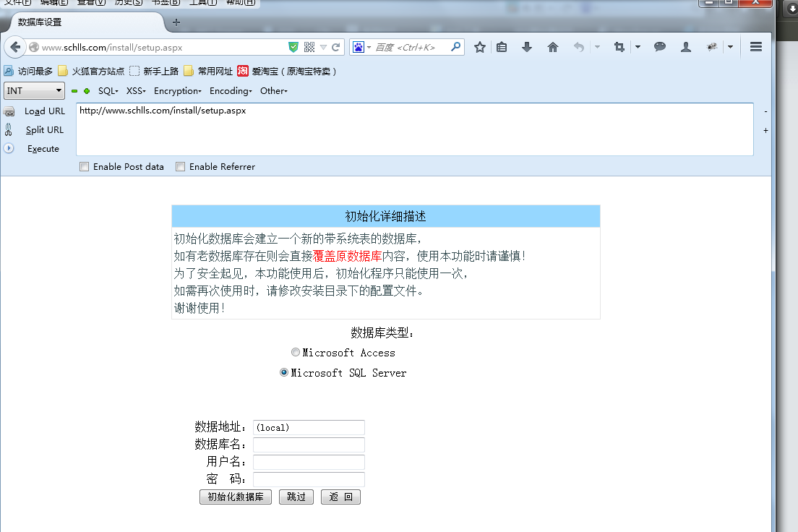Click the Load URL icon
This screenshot has width=798, height=532.
click(x=9, y=111)
